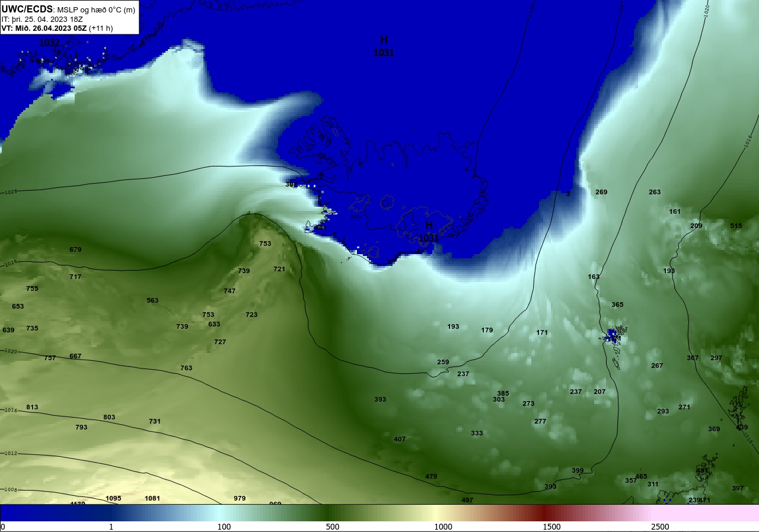Click the value 653 on the map
The height and width of the screenshot is (532, 759).
point(18,306)
